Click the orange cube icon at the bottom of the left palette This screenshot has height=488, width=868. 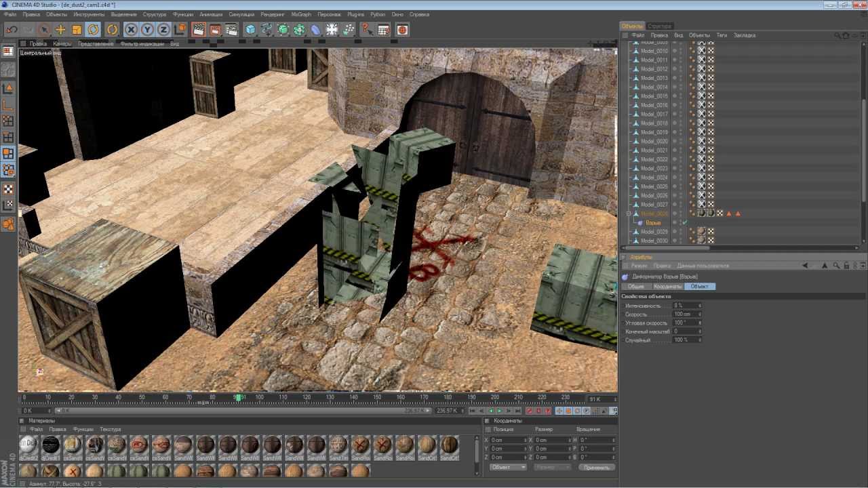[8, 224]
